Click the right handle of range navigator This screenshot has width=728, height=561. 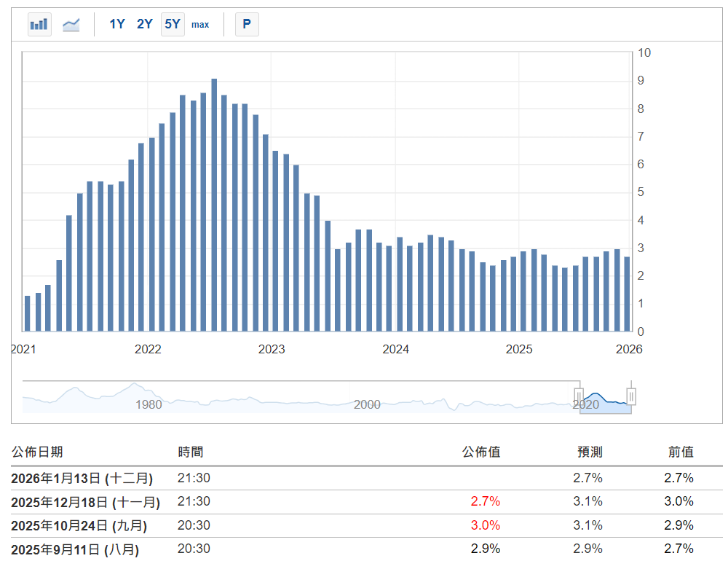pos(631,396)
